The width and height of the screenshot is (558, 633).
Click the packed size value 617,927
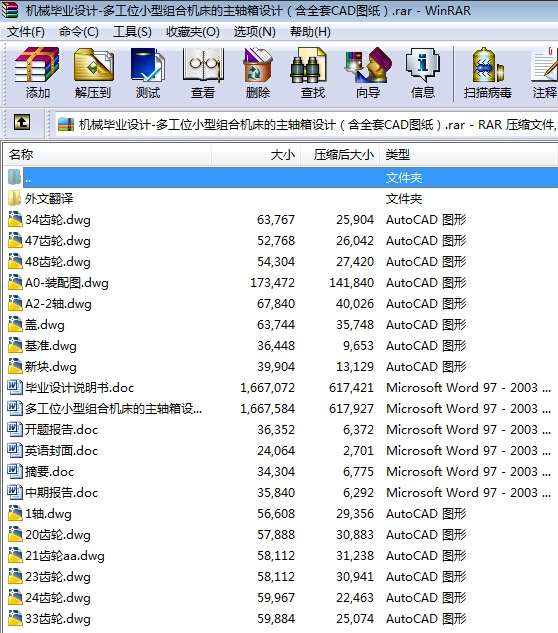click(x=351, y=409)
